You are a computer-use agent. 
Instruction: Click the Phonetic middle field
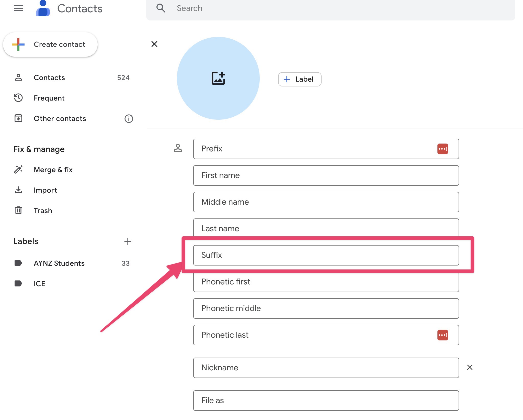(x=326, y=308)
